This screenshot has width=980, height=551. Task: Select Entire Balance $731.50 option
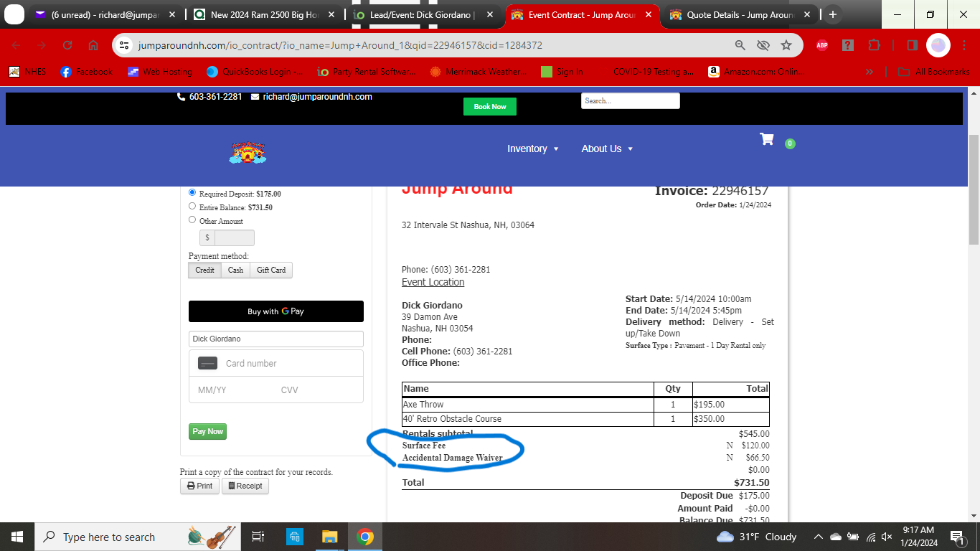192,207
